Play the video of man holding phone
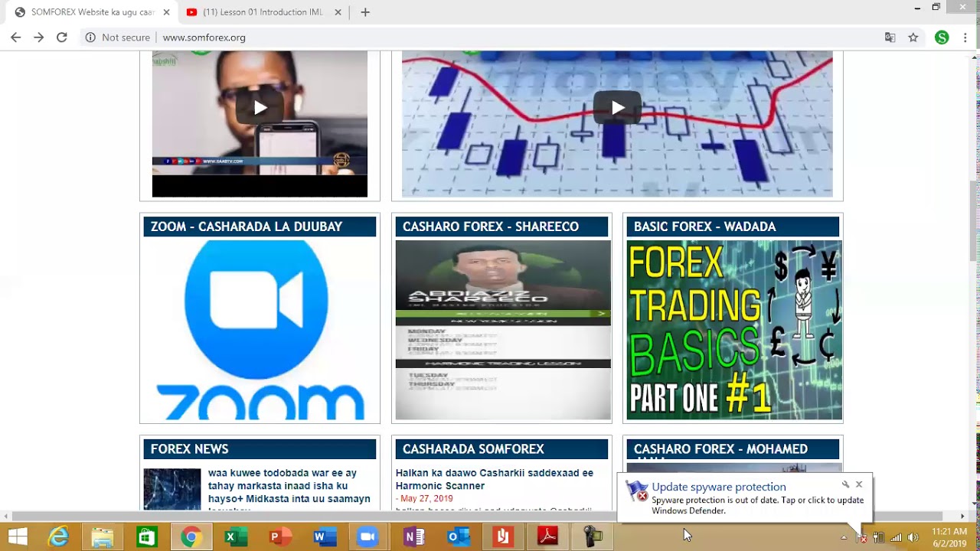Viewport: 980px width, 551px height. [260, 108]
